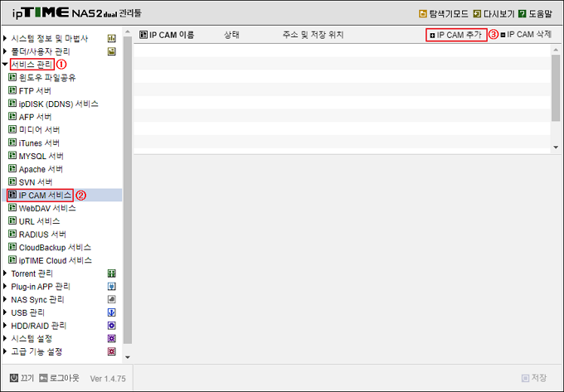The height and width of the screenshot is (392, 564).
Task: Click the 다시보기 label
Action: click(x=499, y=14)
